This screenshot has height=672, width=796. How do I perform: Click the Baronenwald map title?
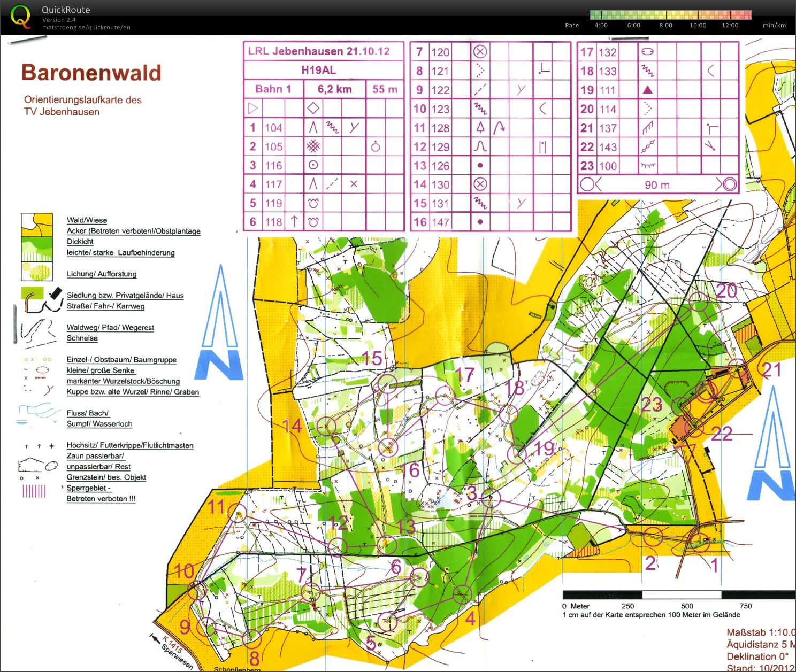point(91,73)
